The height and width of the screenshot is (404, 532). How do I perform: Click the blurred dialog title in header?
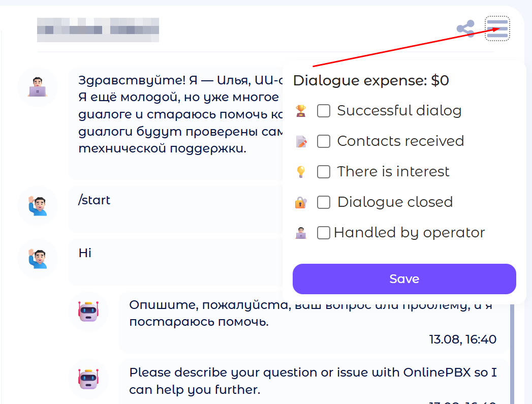[x=98, y=29]
